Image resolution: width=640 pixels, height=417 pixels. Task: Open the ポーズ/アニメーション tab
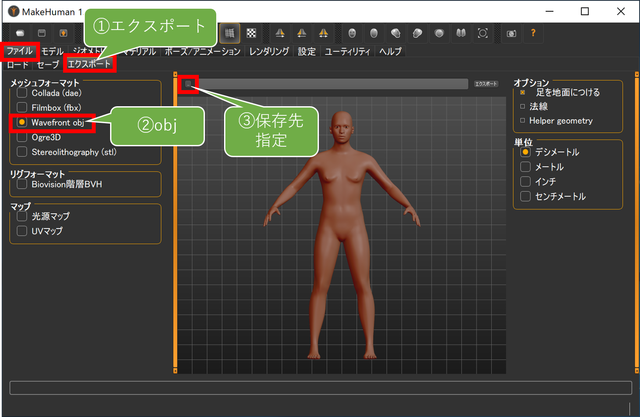(x=202, y=51)
